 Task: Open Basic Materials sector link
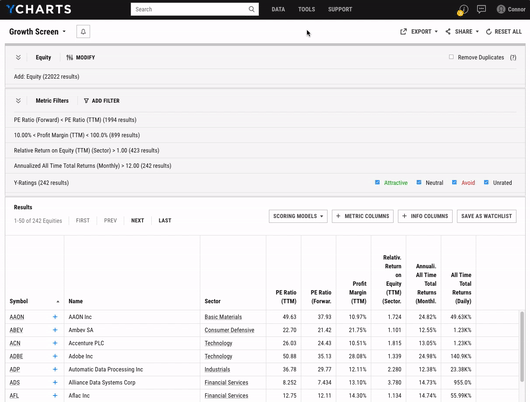pos(223,317)
